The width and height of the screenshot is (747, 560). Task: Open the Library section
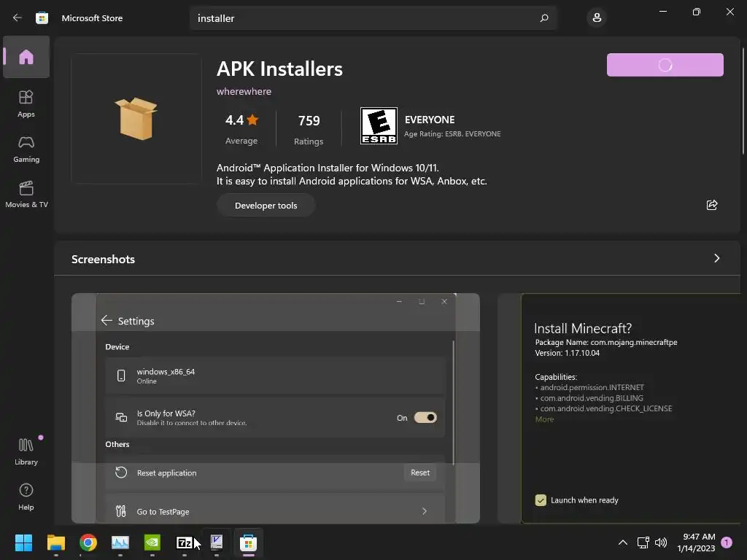[26, 451]
